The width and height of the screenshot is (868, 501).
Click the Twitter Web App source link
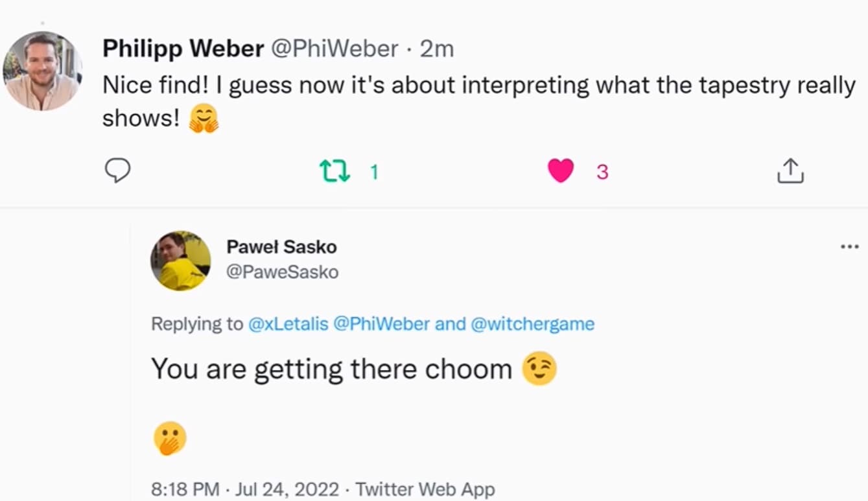tap(425, 489)
